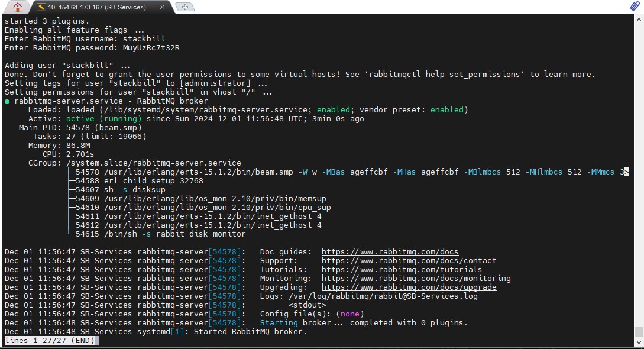Click the '54615 /bin/sh -s rabbit_disk_monitor' line
This screenshot has height=349, width=644.
click(161, 234)
